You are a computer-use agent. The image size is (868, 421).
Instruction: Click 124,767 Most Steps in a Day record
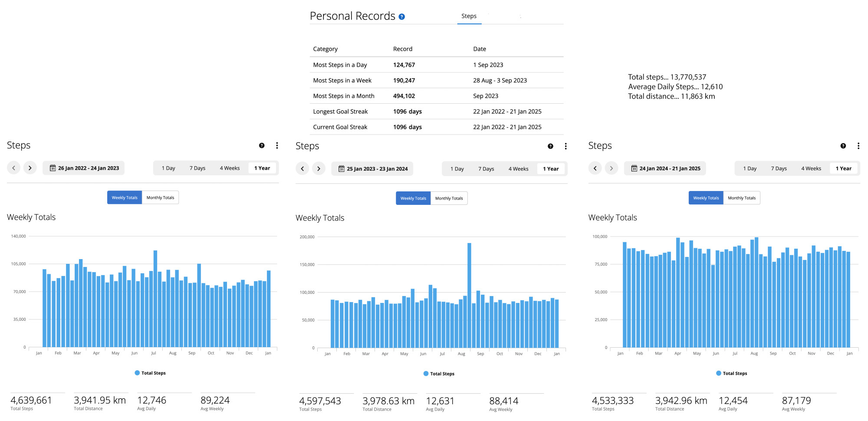tap(404, 65)
